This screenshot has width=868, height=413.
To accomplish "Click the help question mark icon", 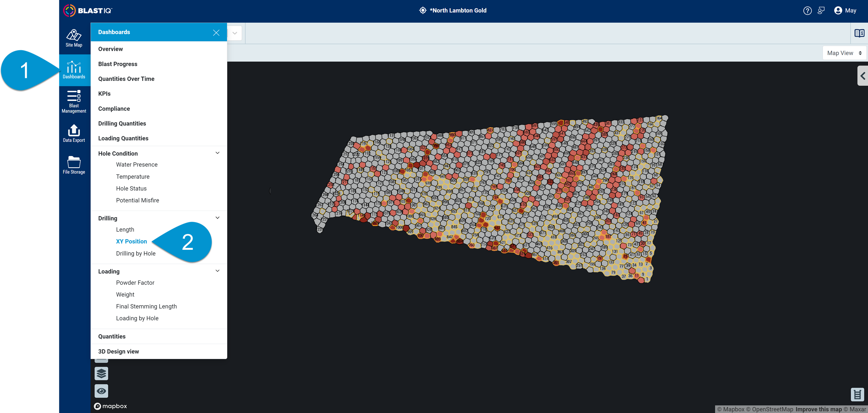I will [x=807, y=11].
